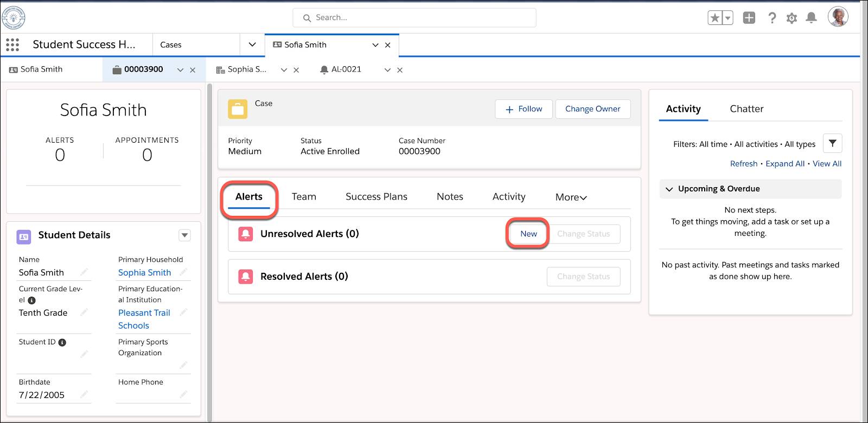Switch to the Team tab

tap(304, 197)
